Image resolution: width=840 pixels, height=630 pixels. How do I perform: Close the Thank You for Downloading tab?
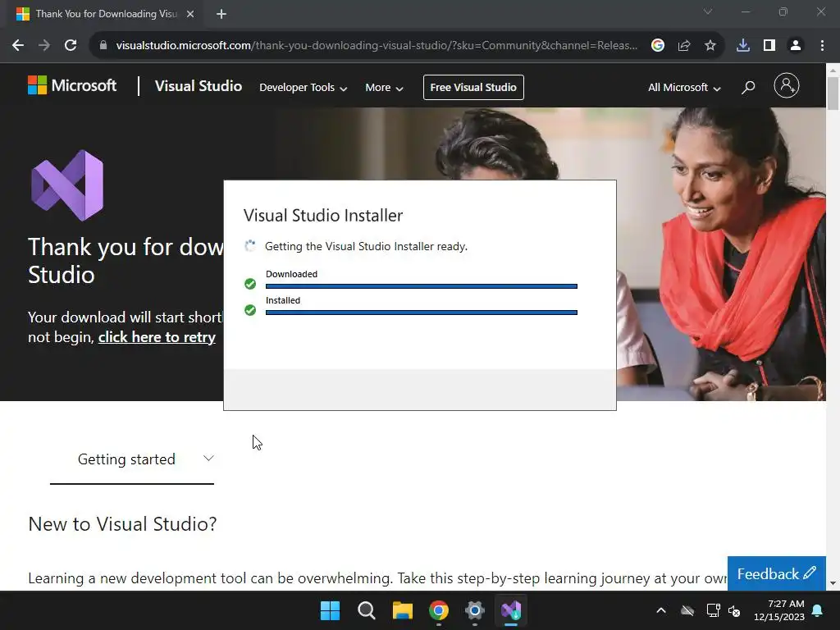tap(190, 14)
